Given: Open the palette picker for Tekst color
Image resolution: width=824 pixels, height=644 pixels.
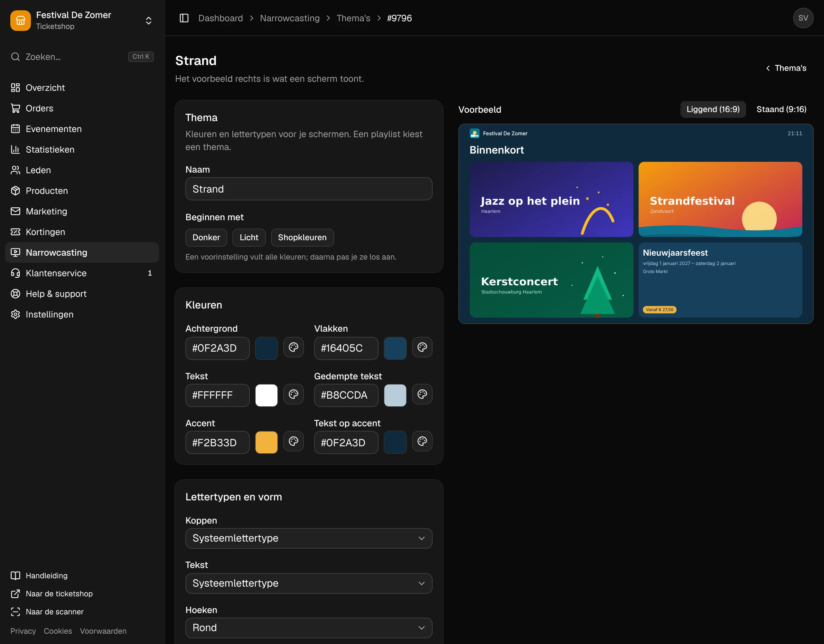Looking at the screenshot, I should click(294, 394).
